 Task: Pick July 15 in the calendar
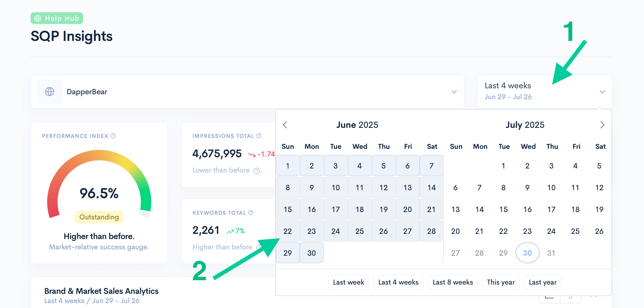click(x=504, y=209)
